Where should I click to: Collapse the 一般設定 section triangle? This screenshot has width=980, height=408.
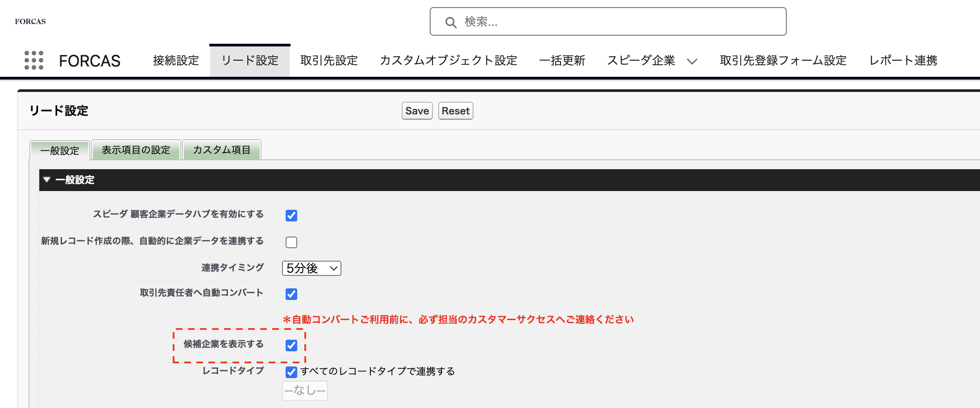47,179
